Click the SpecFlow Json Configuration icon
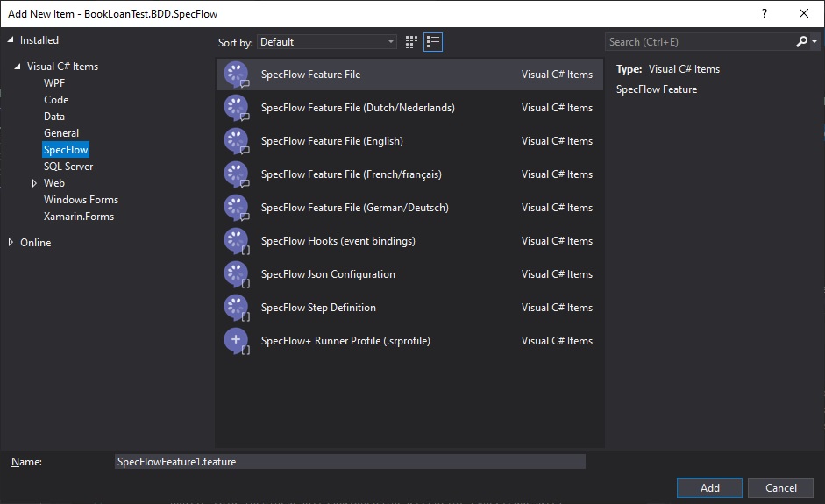825x504 pixels. pos(236,274)
